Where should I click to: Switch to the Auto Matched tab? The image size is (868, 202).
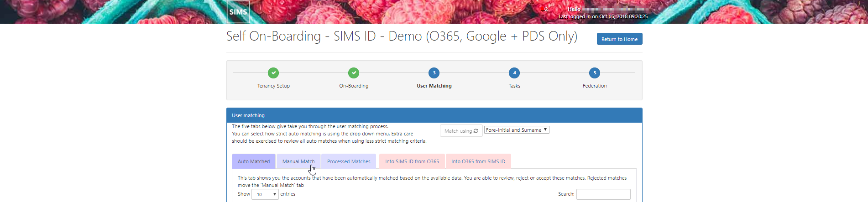pos(254,161)
